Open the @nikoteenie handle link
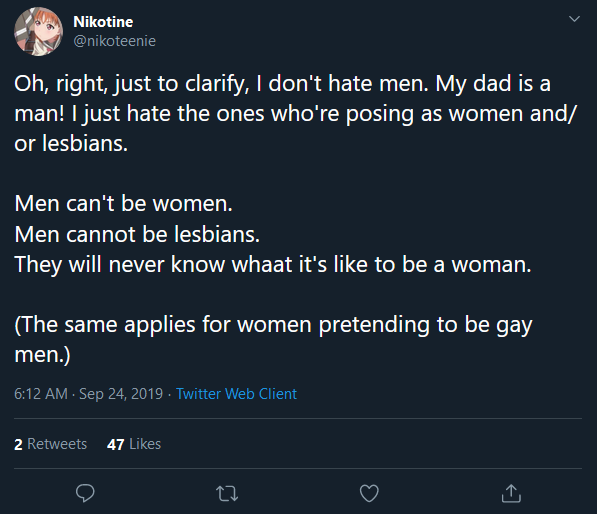 tap(115, 41)
